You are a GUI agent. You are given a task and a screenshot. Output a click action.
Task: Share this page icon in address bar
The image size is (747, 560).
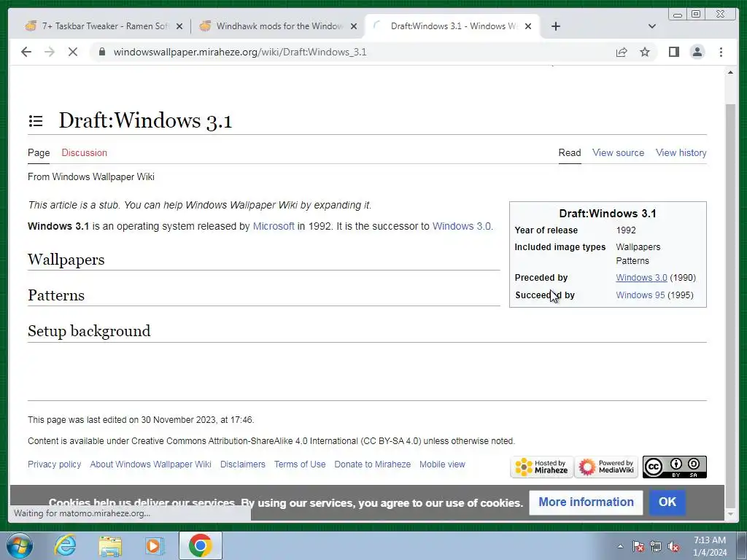coord(622,52)
